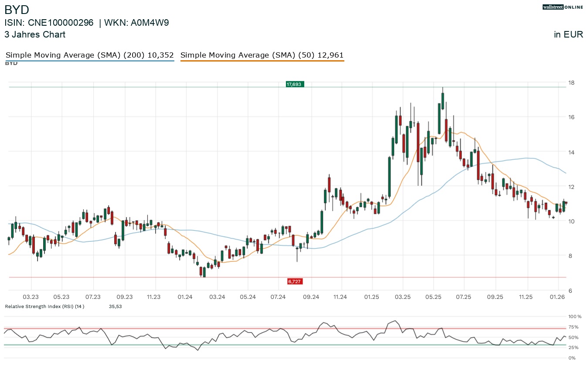
Task: Toggle the SMA (50) legend entry
Action: tap(262, 55)
